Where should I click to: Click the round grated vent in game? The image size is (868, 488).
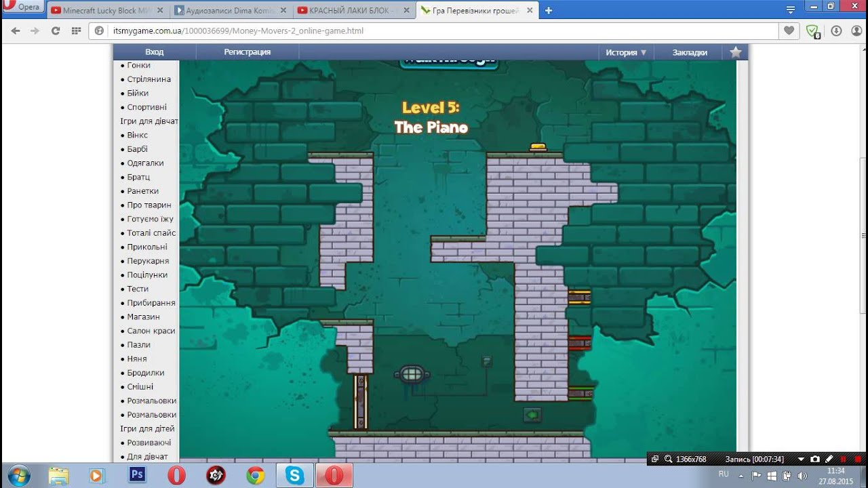point(412,373)
